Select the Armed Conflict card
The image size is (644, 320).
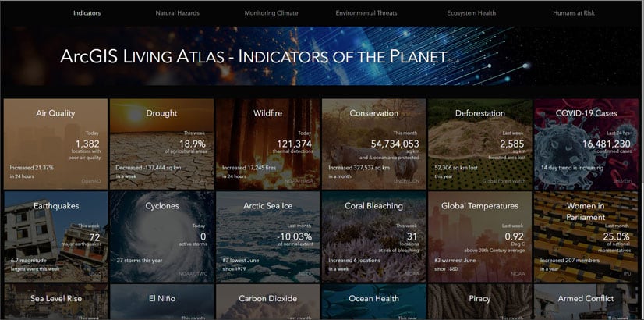[x=586, y=302]
